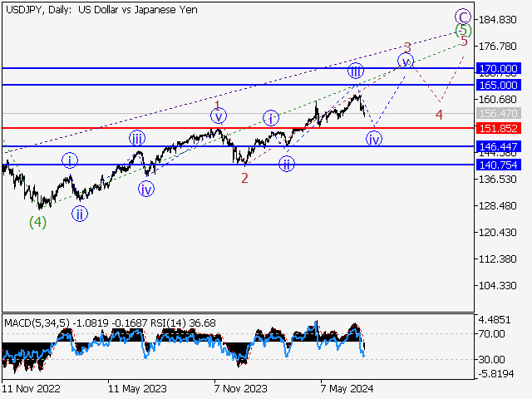Select the purple circled C wave label
Screen dimensions: 532x399
(463, 17)
